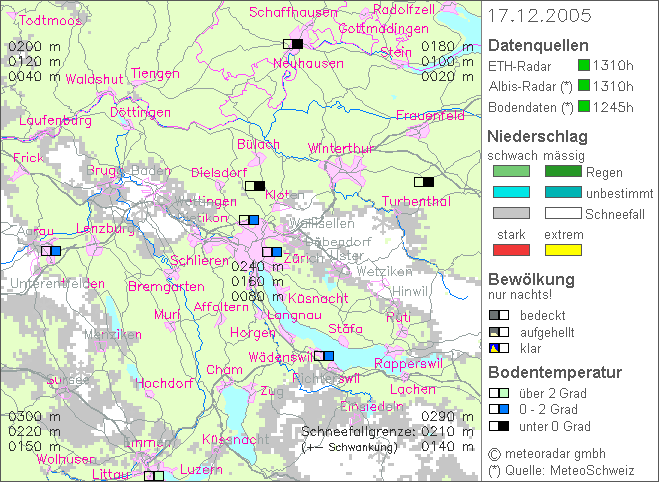Click the 'aufgehellt' cloud cover legend icon

click(499, 332)
